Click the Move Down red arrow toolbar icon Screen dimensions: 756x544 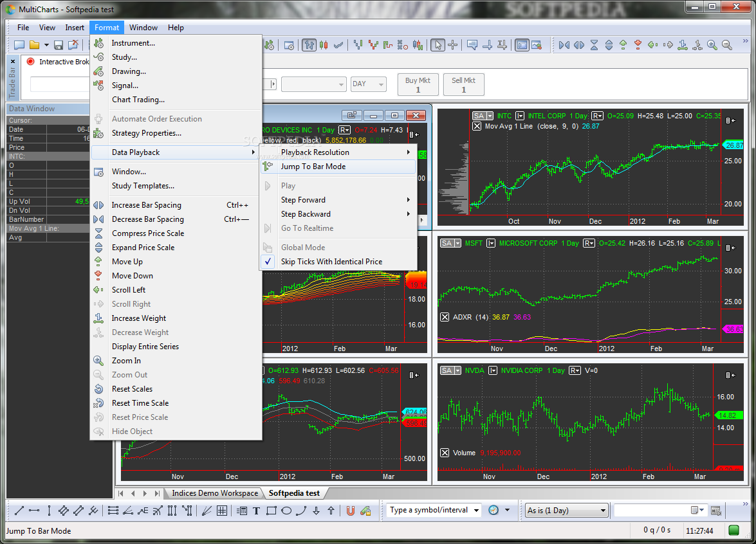[x=638, y=45]
